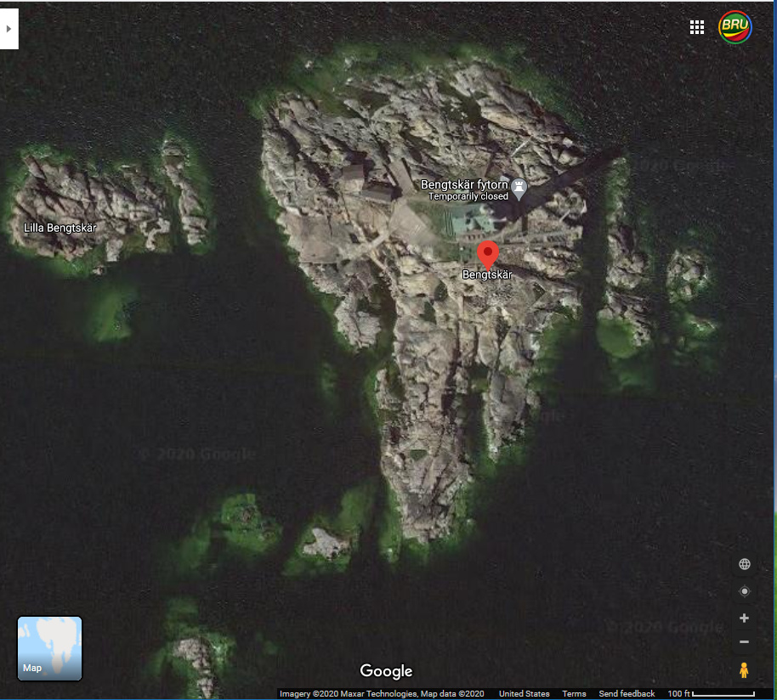Image resolution: width=777 pixels, height=700 pixels.
Task: Select the Lilla Bengtskär island label
Action: 60,228
